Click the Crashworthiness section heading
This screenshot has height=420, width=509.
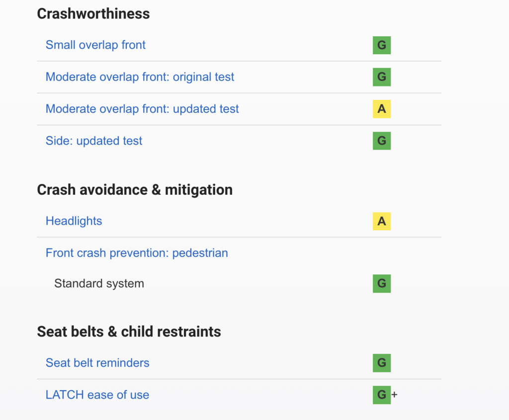pos(93,13)
